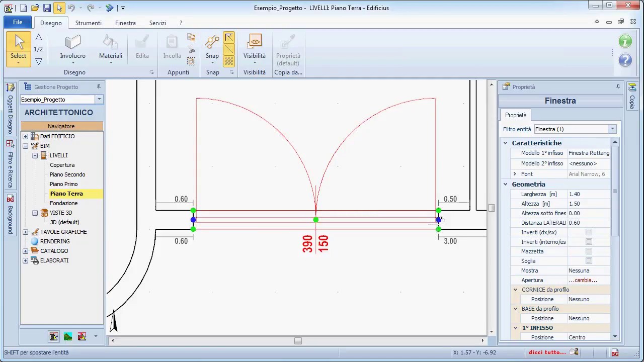Select Piano Primo in the levels tree
This screenshot has height=362, width=644.
tap(63, 184)
